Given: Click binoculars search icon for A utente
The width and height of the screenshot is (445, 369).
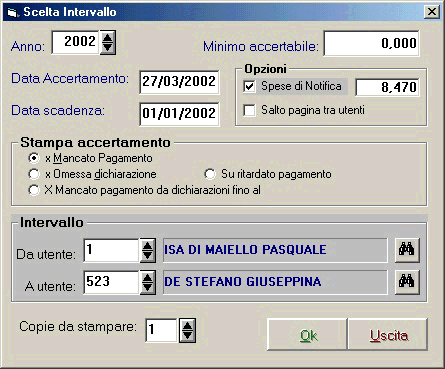Looking at the screenshot, I should [x=407, y=282].
